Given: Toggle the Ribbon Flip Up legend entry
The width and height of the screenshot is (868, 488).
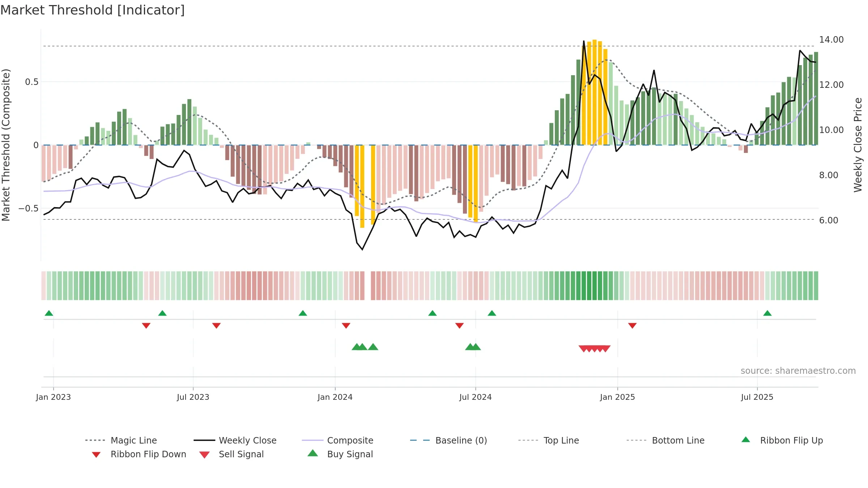Looking at the screenshot, I should coord(782,440).
